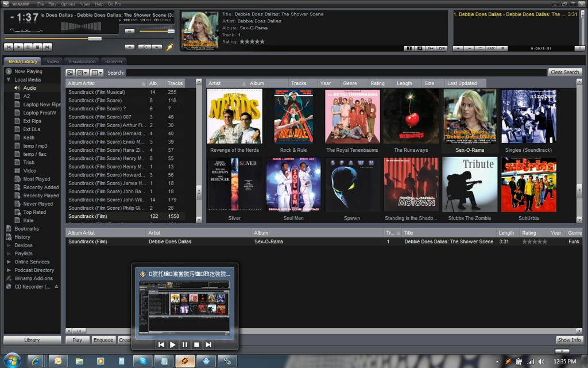Click the playlist select button
Viewport: 588px width, 368px height.
click(x=480, y=48)
